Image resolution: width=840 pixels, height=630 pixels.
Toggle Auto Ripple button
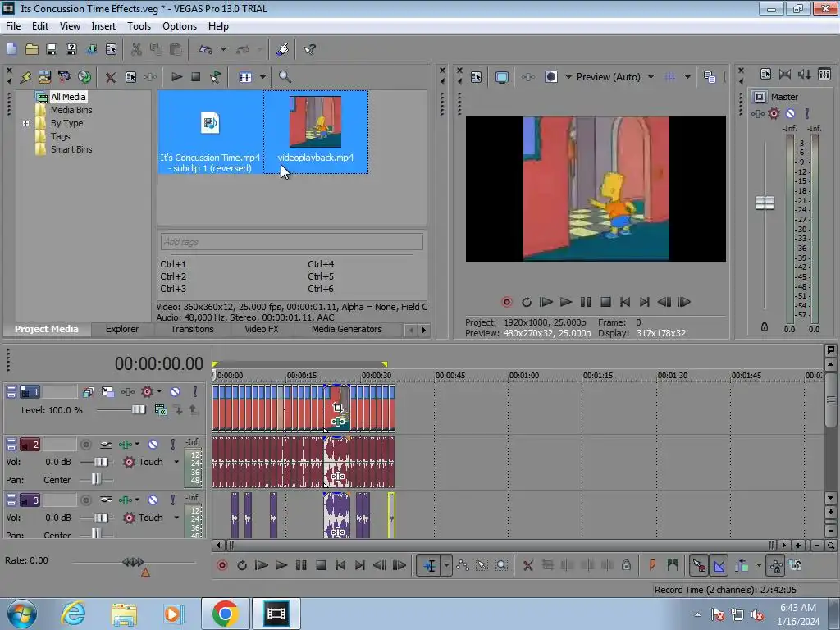pos(742,565)
